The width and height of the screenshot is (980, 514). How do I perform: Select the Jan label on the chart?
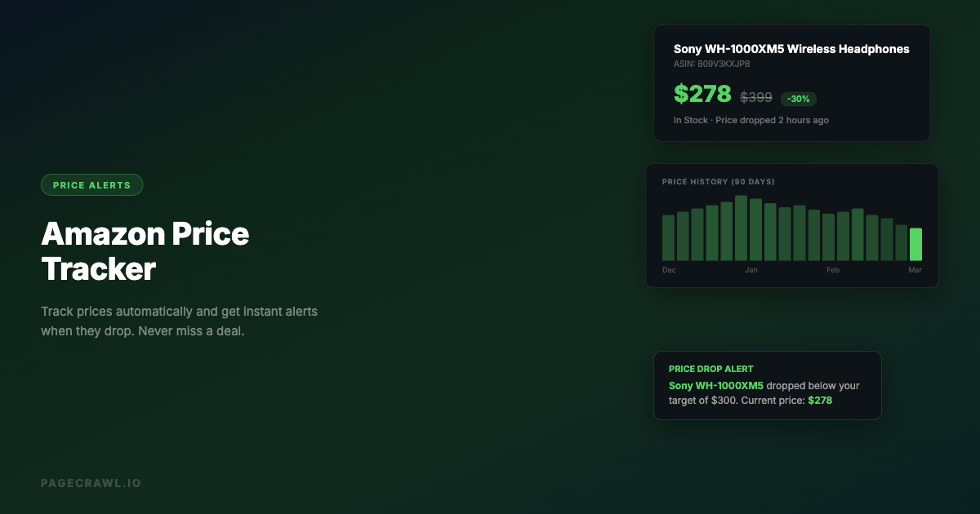(x=751, y=269)
